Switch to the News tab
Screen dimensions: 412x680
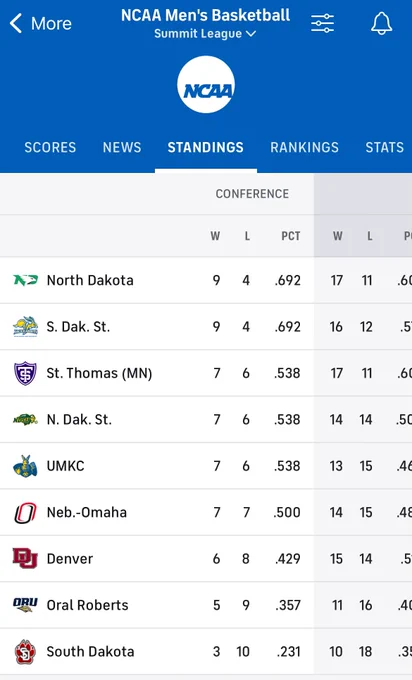tap(122, 147)
